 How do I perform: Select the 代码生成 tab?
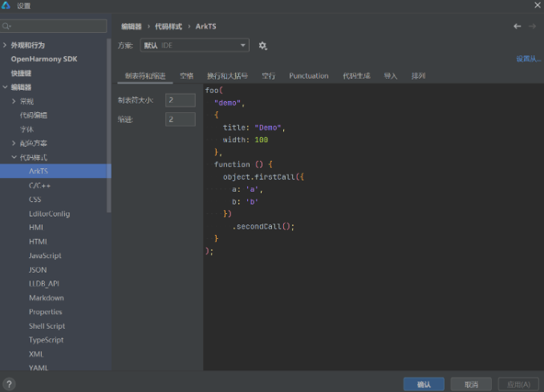(x=356, y=76)
